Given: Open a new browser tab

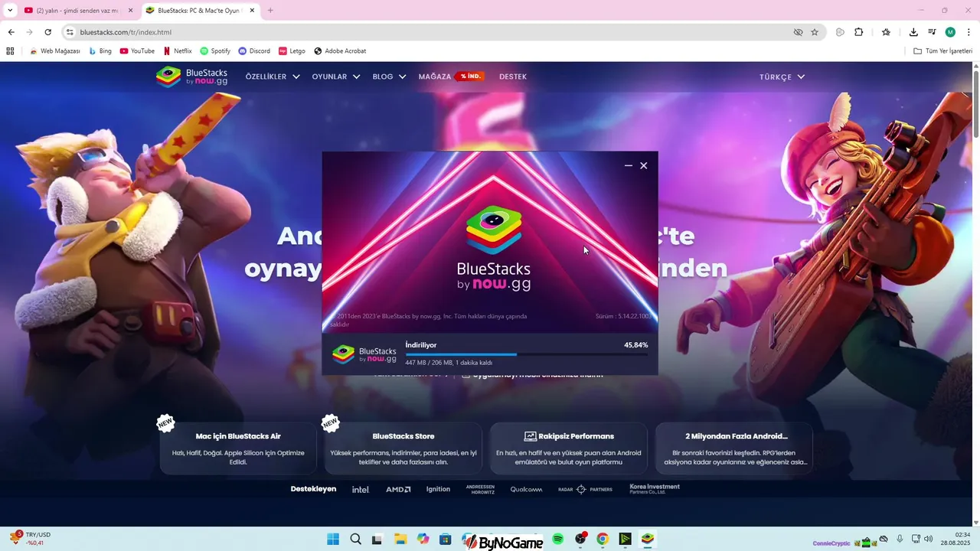Looking at the screenshot, I should [x=270, y=11].
